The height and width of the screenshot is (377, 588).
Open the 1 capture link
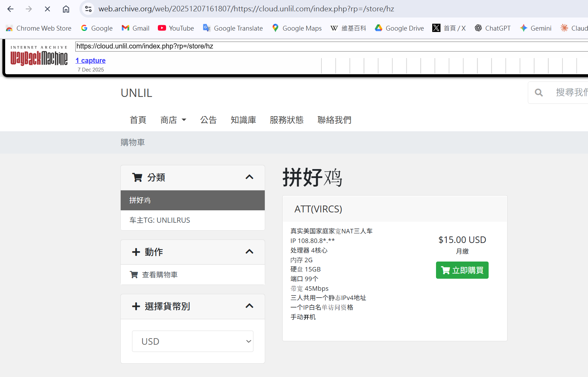(90, 60)
